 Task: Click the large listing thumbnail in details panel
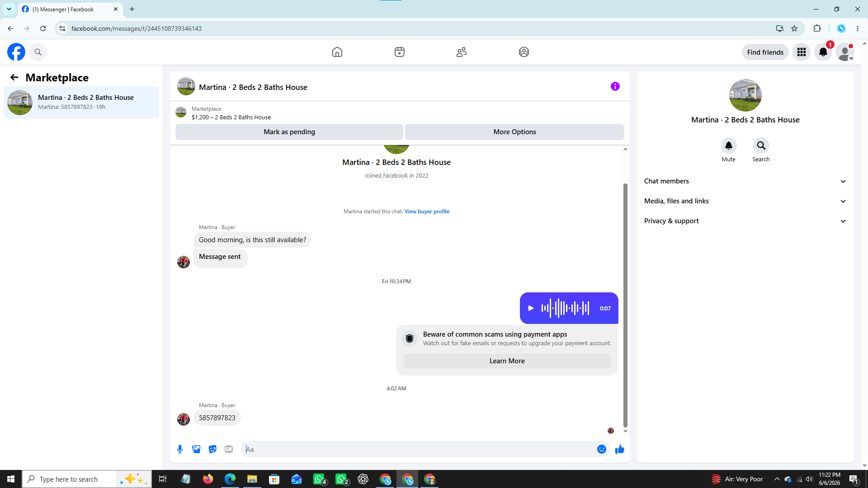[x=745, y=95]
